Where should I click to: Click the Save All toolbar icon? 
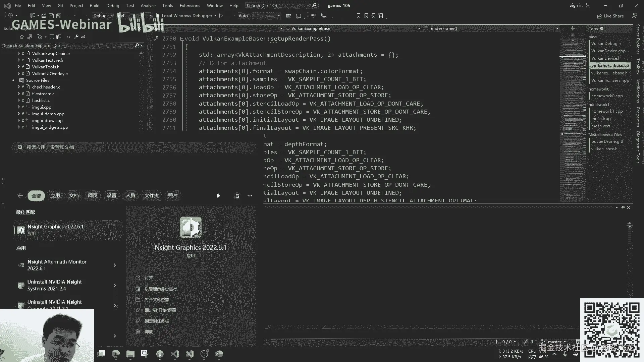pos(59,16)
